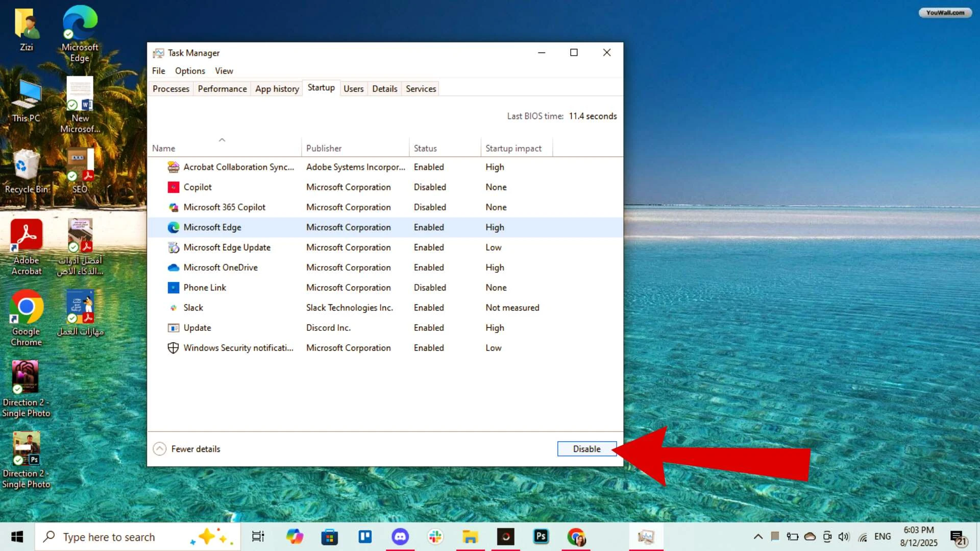Viewport: 980px width, 551px height.
Task: Sort by the Status column header
Action: tap(445, 148)
